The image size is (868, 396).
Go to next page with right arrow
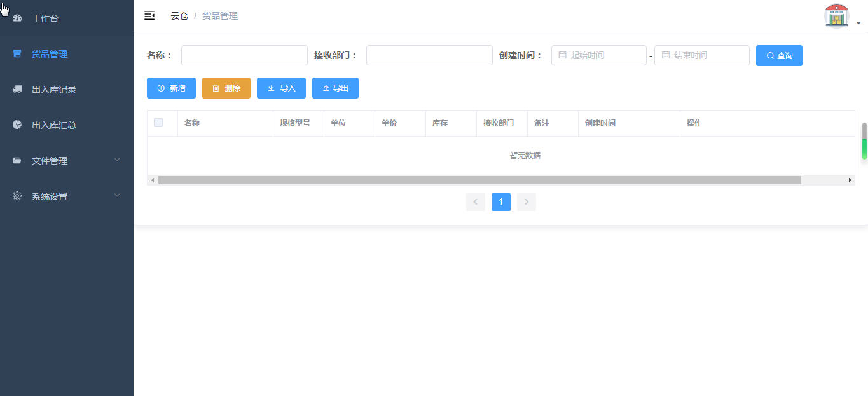[527, 202]
